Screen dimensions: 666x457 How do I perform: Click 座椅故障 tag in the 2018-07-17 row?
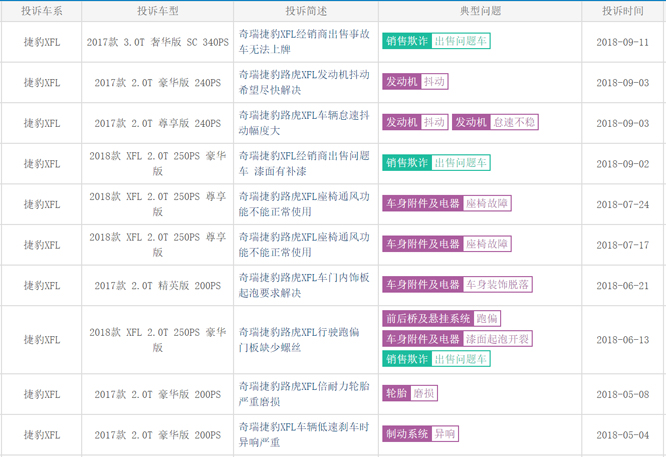click(x=447, y=244)
